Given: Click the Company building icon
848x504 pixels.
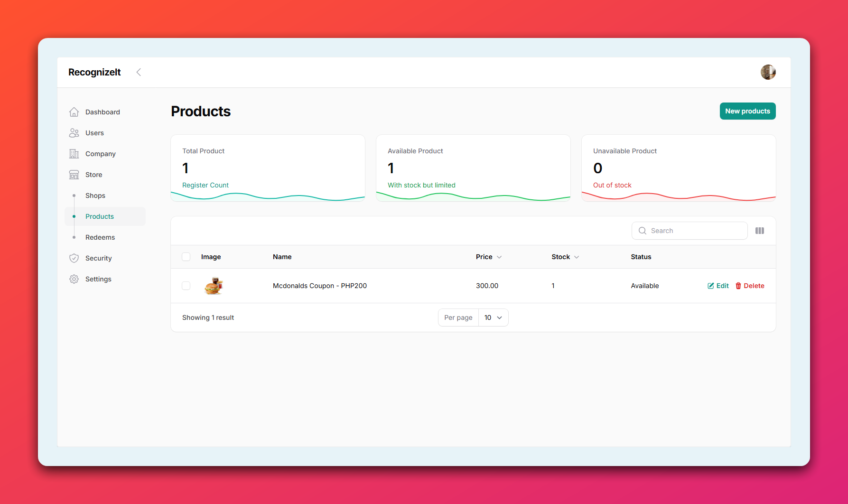Looking at the screenshot, I should click(x=74, y=154).
